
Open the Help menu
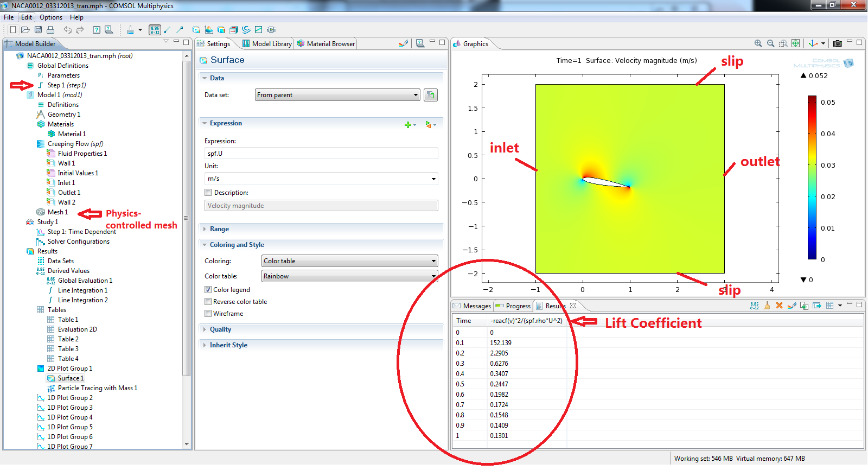tap(76, 17)
